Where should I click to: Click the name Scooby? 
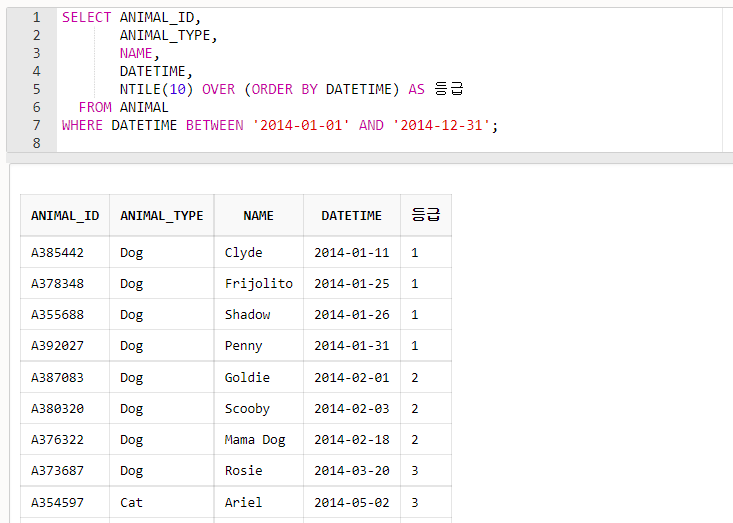coord(247,408)
